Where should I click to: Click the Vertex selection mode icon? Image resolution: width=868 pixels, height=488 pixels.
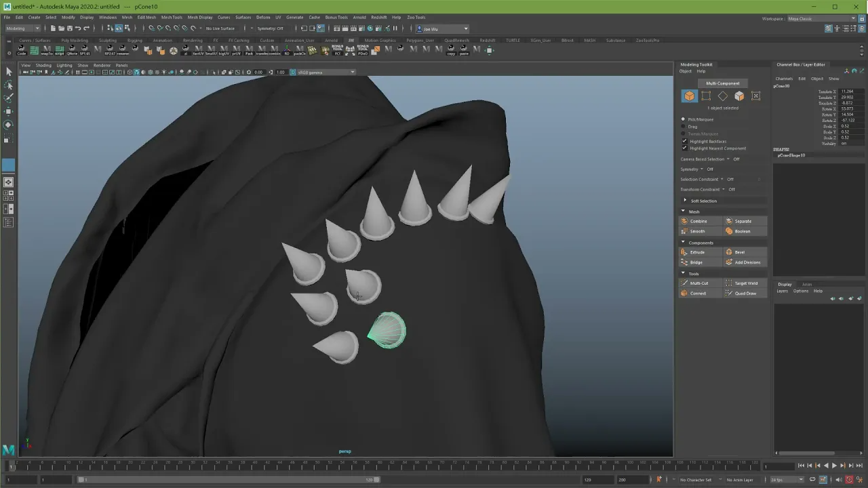[x=706, y=96]
